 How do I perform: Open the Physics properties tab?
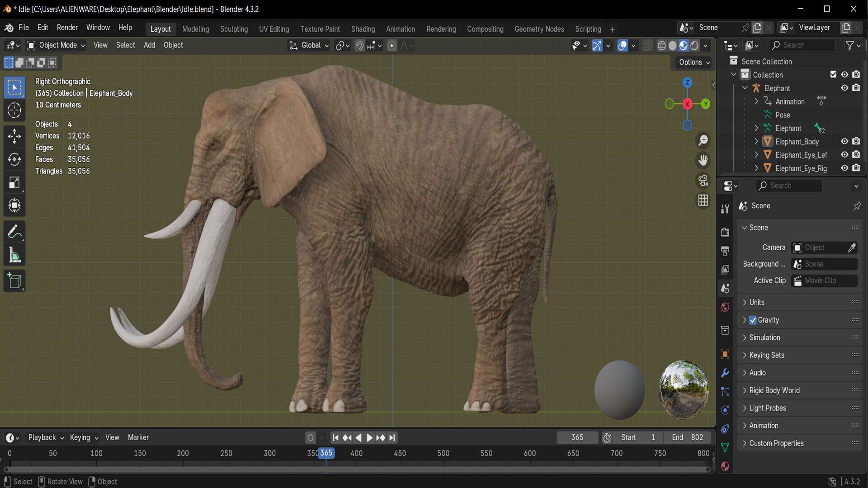click(x=725, y=410)
